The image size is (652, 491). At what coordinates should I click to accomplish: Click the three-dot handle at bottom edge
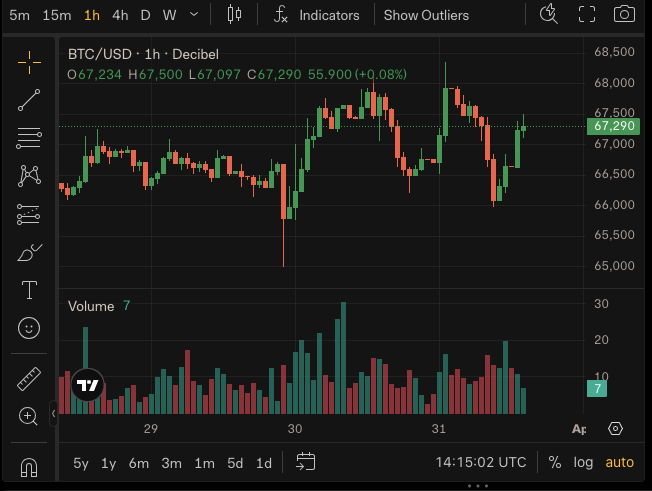[x=478, y=486]
